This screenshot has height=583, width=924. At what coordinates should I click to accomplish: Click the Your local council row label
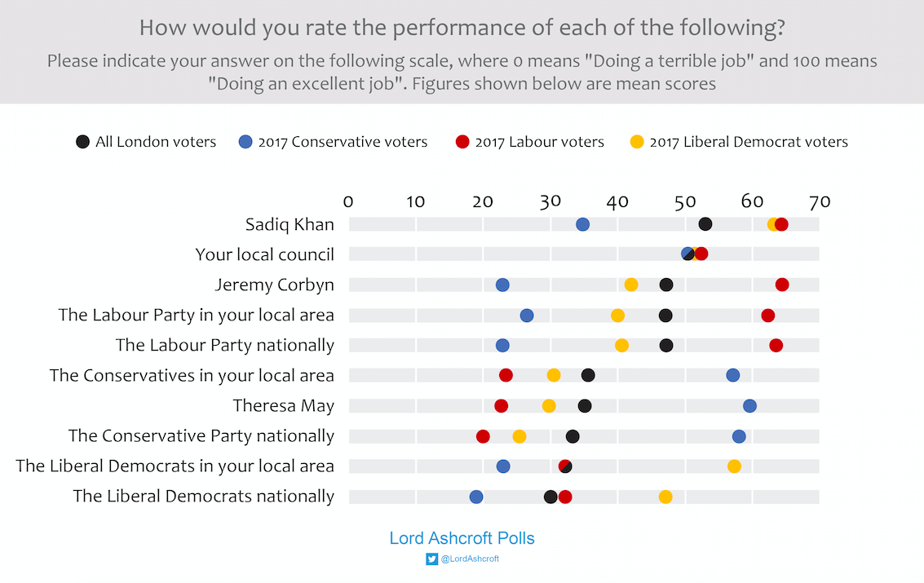pyautogui.click(x=264, y=254)
